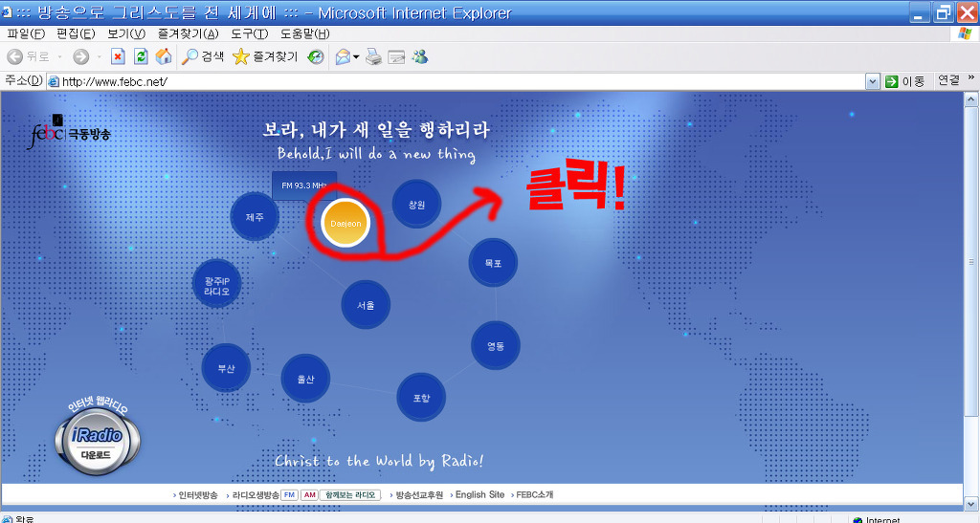Select the orange Daejeon station circle
The image size is (980, 523).
click(x=345, y=224)
